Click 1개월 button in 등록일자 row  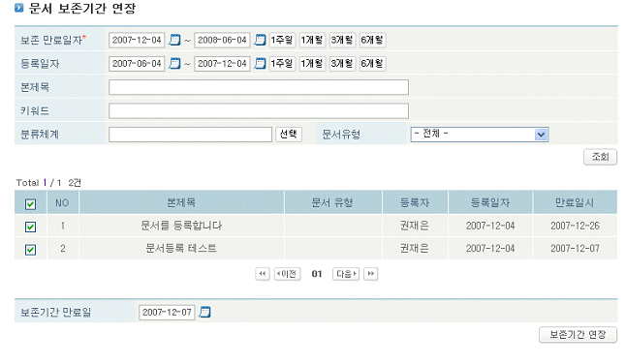[x=312, y=63]
